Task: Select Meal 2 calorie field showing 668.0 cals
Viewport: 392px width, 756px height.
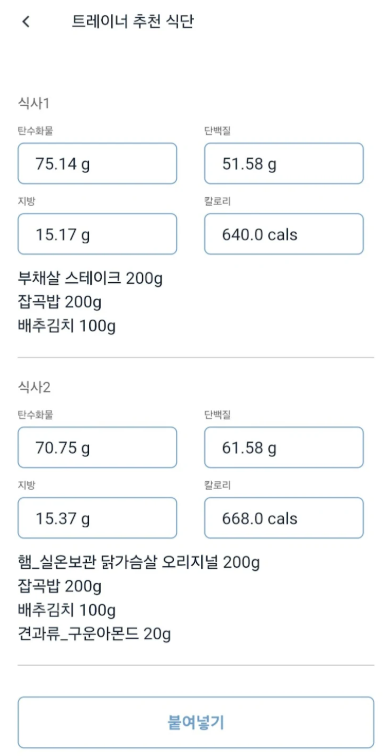Action: coord(284,518)
